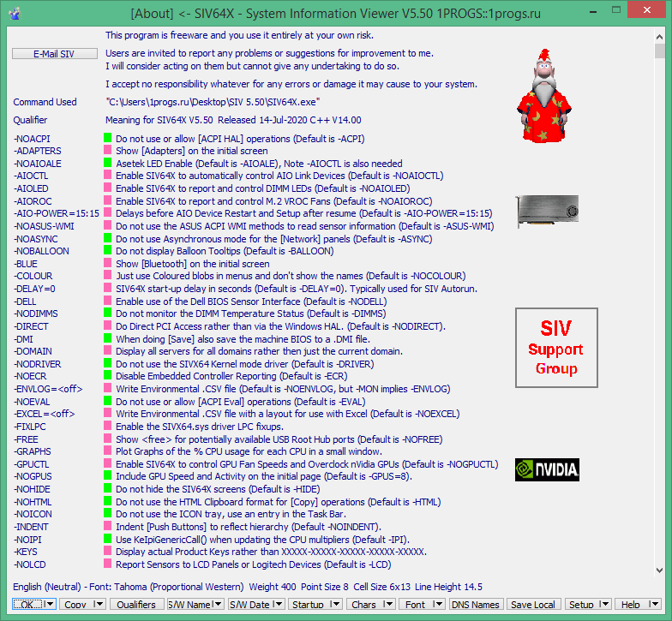Viewport: 672px width, 621px height.
Task: Click the NVIDIA logo
Action: (547, 469)
